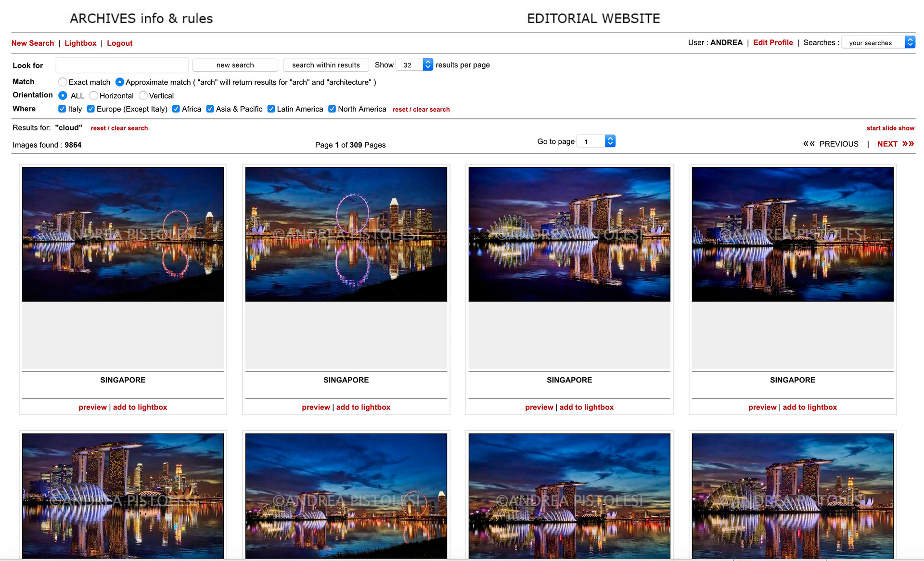Start a New Search from top menu
The width and height of the screenshot is (924, 561).
pos(33,43)
